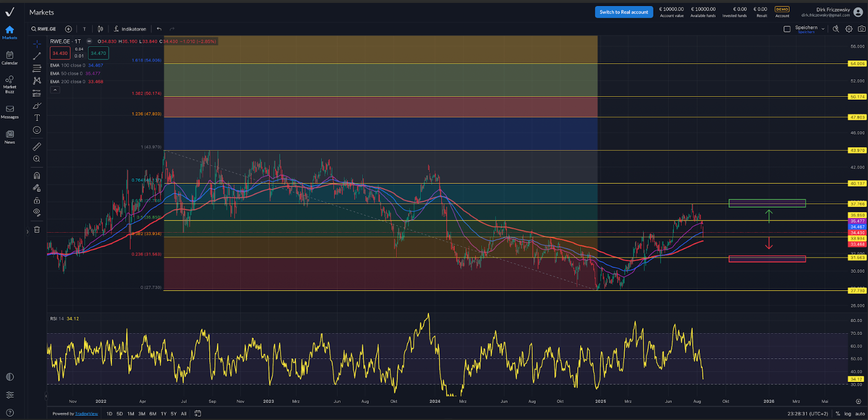Toggle the log scale option
The height and width of the screenshot is (420, 868).
847,414
